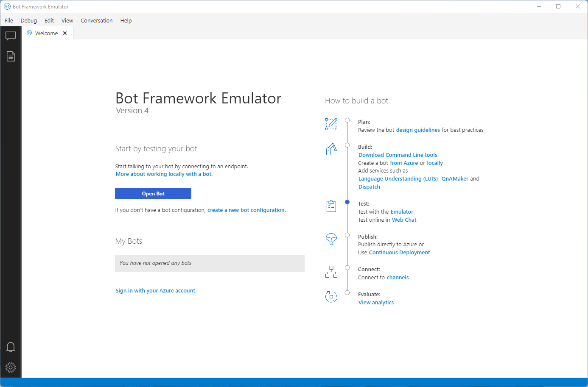Select the filled Test timeline marker dot

[x=347, y=202]
